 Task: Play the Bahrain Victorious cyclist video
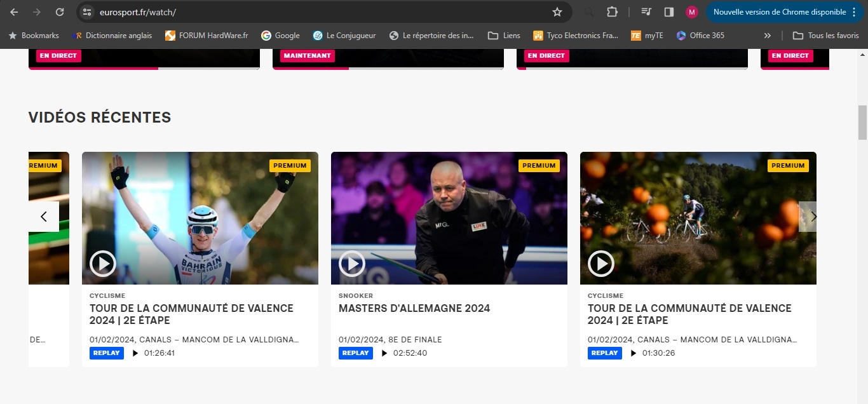point(103,263)
